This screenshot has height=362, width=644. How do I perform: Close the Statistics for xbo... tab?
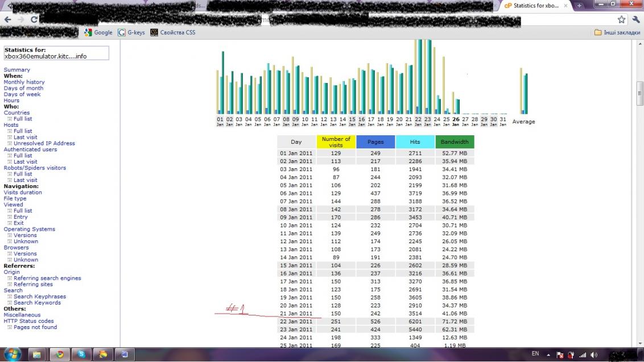(565, 5)
